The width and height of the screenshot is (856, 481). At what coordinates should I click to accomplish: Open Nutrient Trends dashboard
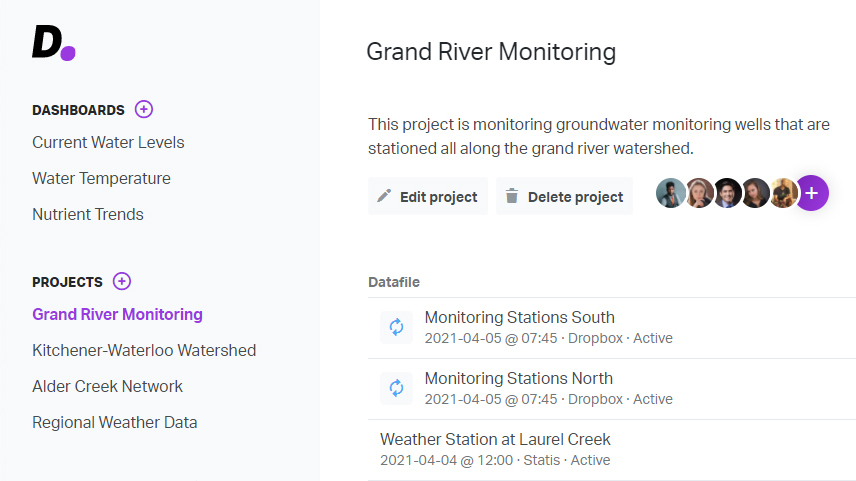88,215
